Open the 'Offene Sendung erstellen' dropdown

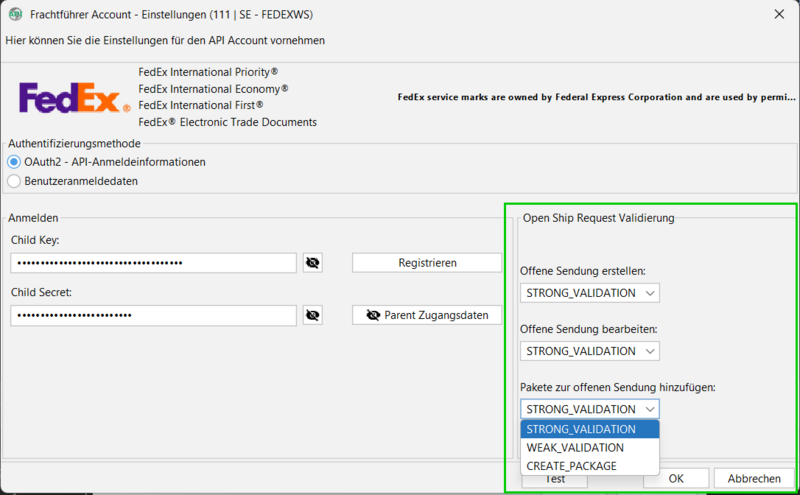(590, 293)
